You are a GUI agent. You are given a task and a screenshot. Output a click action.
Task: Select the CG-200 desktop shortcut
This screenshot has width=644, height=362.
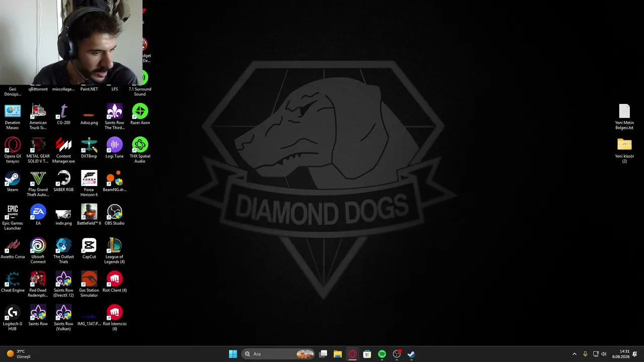pos(63,114)
